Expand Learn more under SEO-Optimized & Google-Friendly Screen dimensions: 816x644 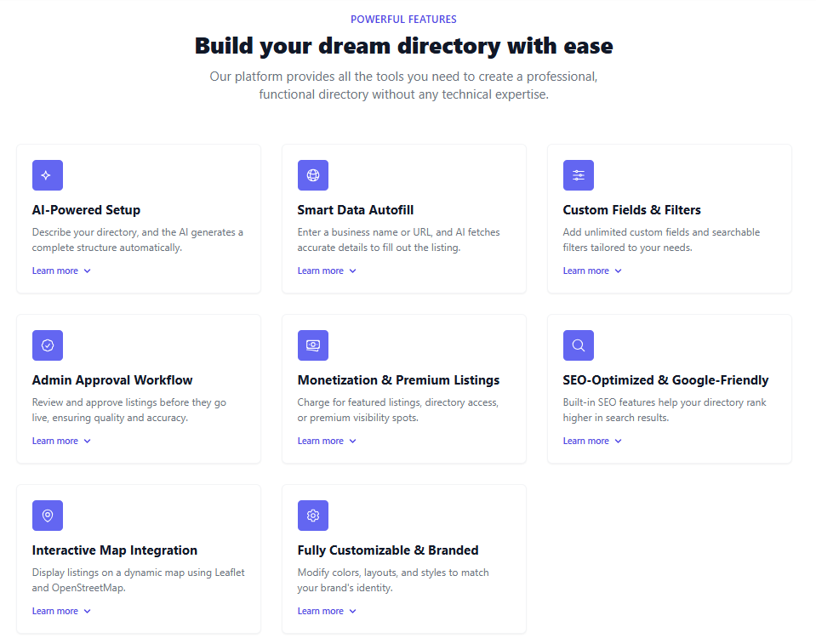(x=592, y=441)
